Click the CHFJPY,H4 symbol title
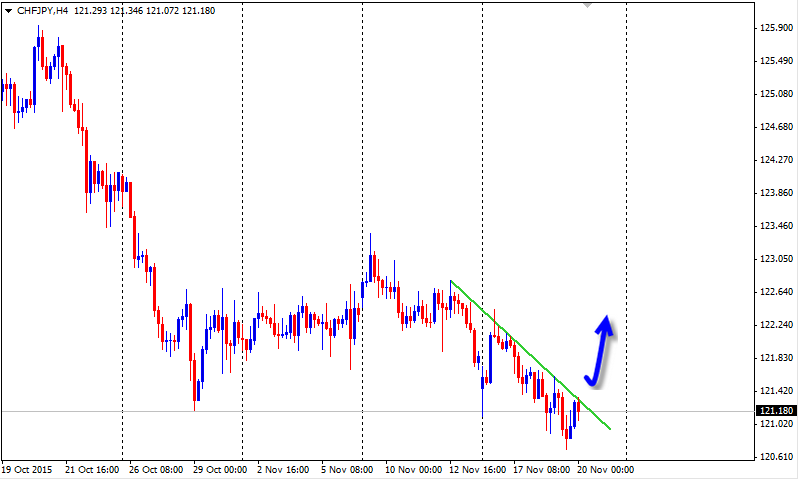 tap(42, 11)
